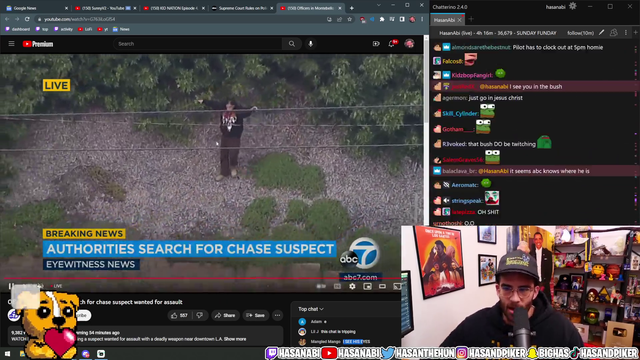Open News bookmark

(121, 29)
